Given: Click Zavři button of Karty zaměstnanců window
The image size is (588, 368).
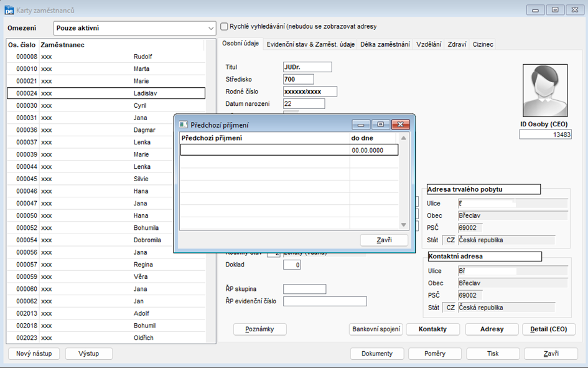Looking at the screenshot, I should 551,354.
